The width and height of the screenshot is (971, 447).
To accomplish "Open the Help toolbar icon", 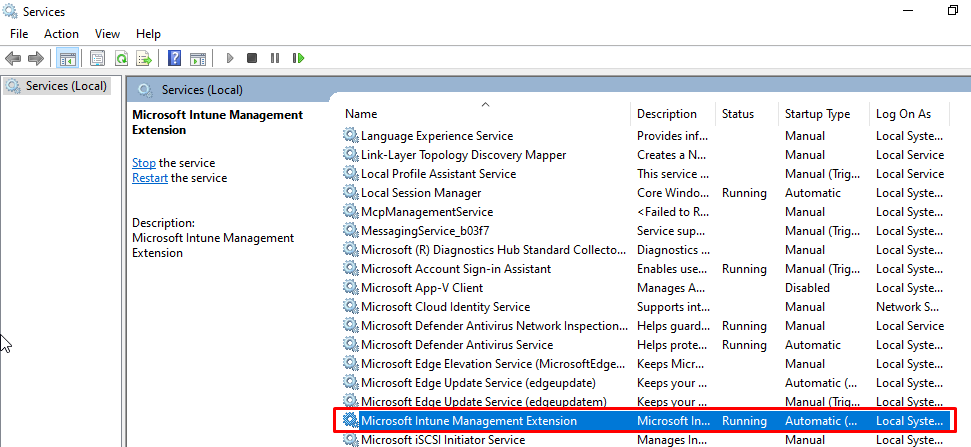I will tap(175, 58).
